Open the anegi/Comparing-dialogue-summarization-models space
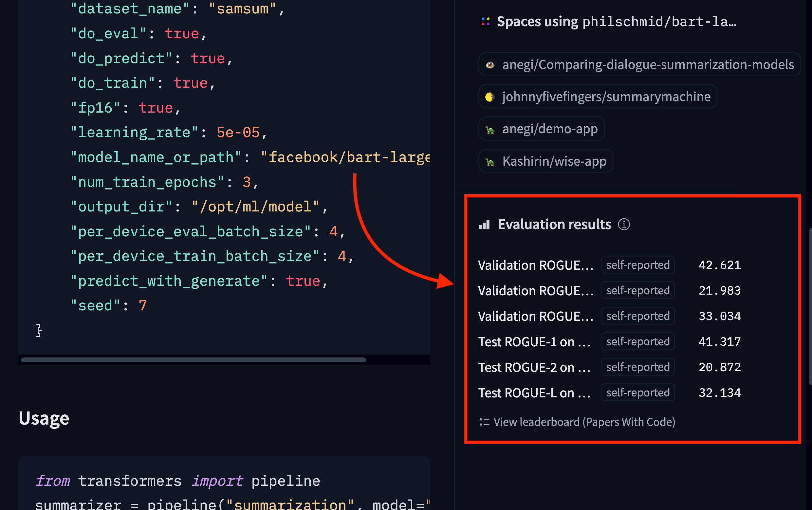 [x=647, y=64]
